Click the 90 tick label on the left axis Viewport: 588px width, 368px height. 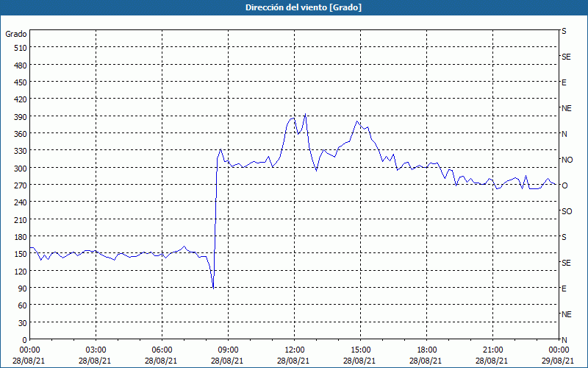click(x=23, y=289)
